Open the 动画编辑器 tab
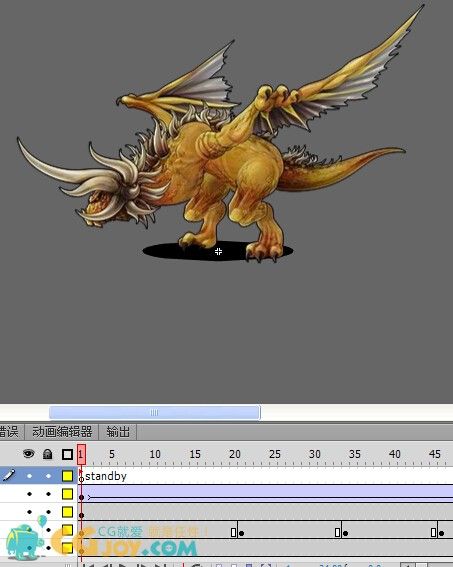 click(x=62, y=432)
